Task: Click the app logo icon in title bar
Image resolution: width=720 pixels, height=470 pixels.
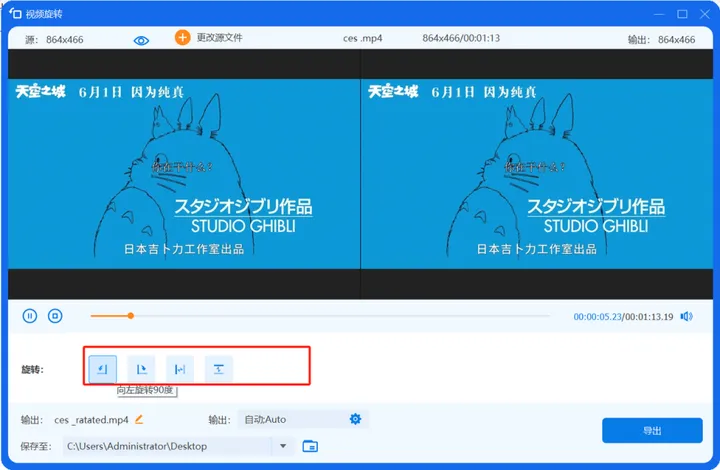Action: 15,13
